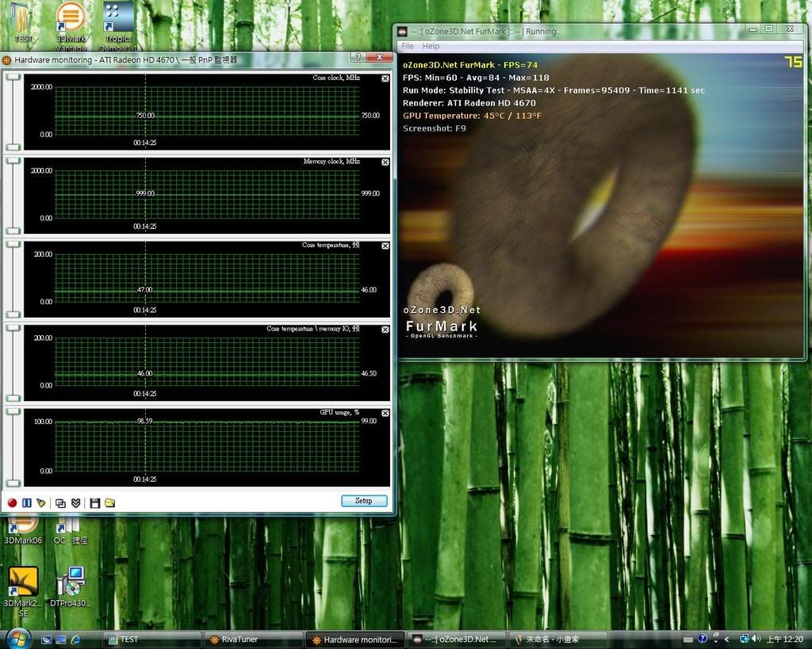Click the red record button in monitoring toolbar

pyautogui.click(x=12, y=502)
